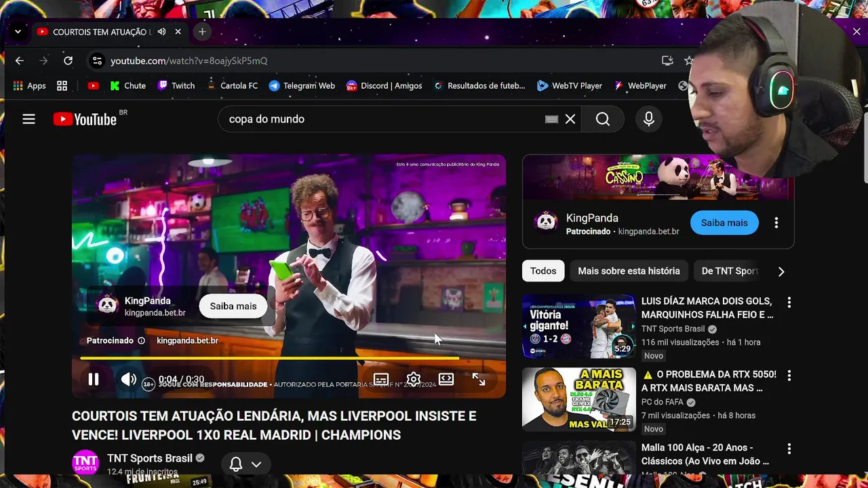Open the Luis Díaz 'Vitória gigante!' video thumbnail
868x488 pixels.
pos(578,326)
